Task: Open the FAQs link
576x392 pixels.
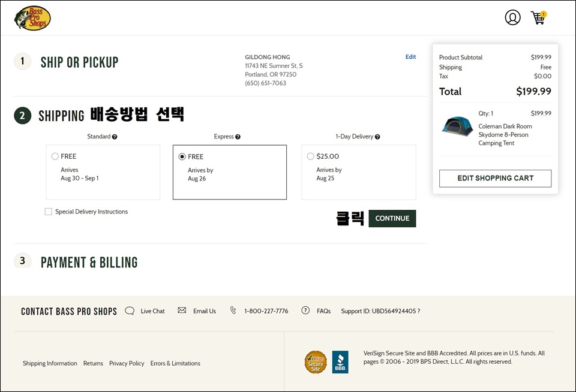Action: pos(323,311)
